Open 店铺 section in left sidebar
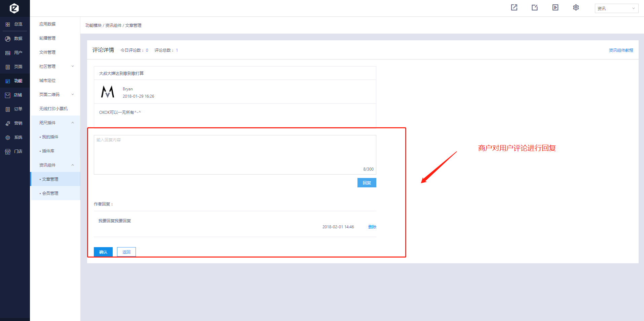Screen dimensions: 644x321 click(x=15, y=95)
